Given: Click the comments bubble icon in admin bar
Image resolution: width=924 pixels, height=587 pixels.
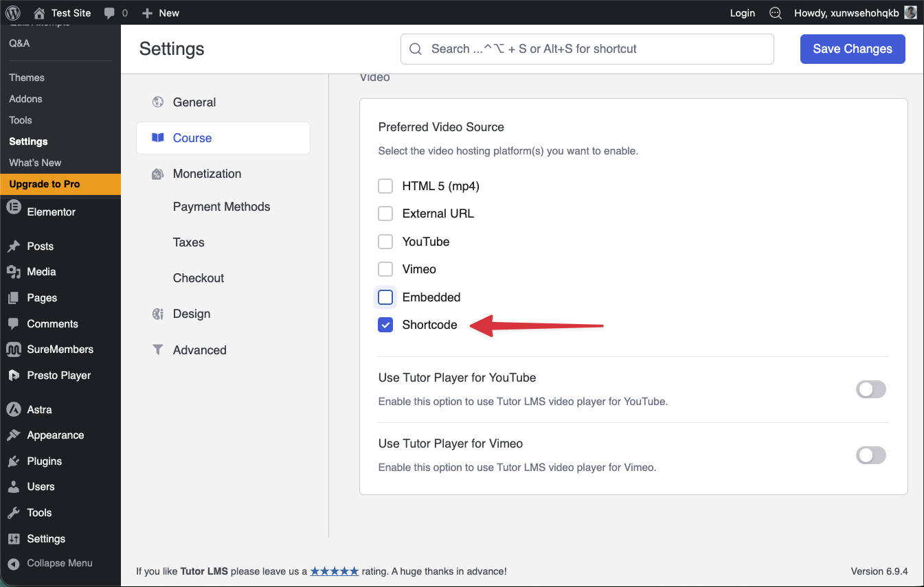Looking at the screenshot, I should tap(109, 12).
